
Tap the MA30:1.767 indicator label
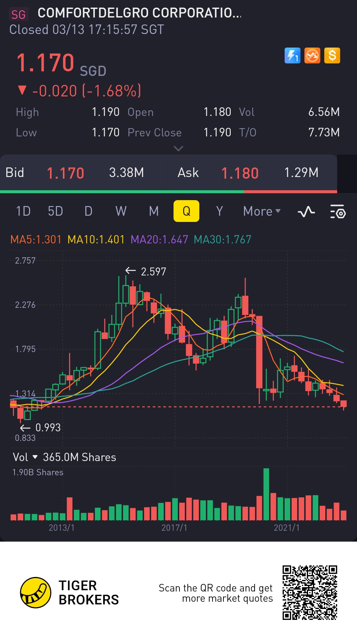[x=222, y=239]
